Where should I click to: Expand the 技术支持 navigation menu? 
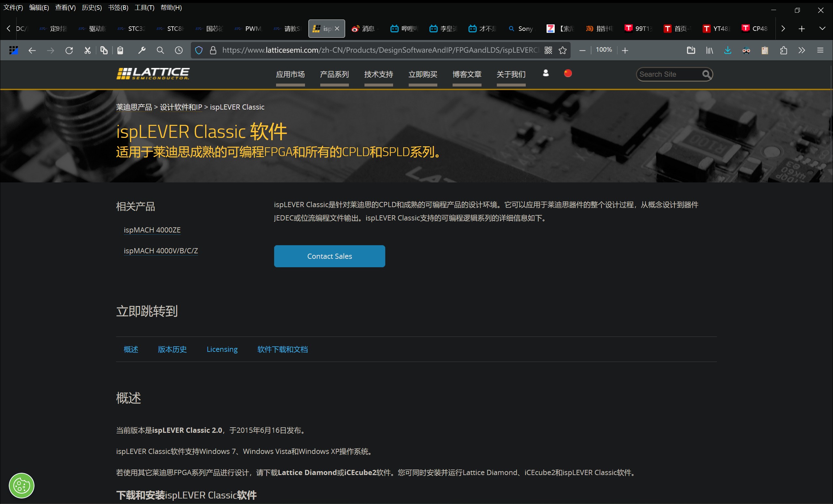[379, 74]
